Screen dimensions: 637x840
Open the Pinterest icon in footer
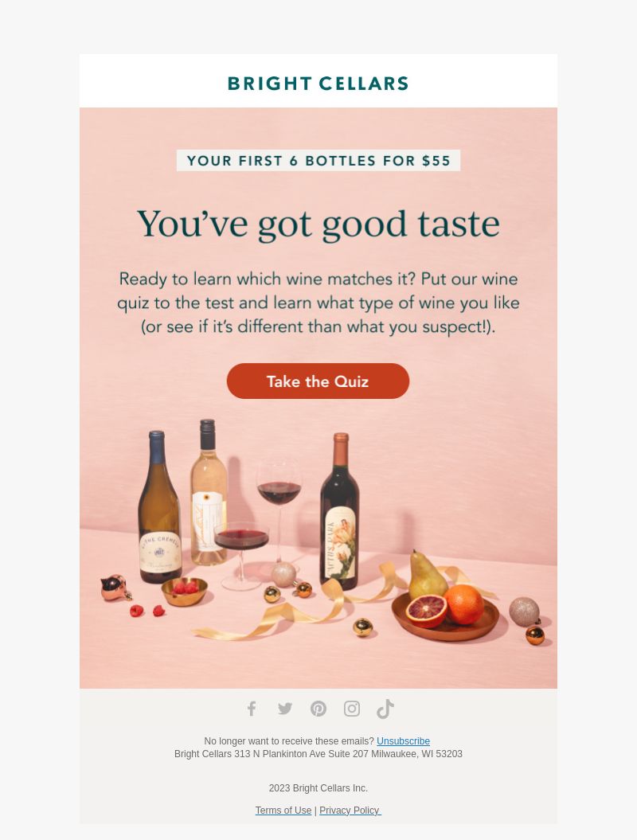(x=318, y=709)
